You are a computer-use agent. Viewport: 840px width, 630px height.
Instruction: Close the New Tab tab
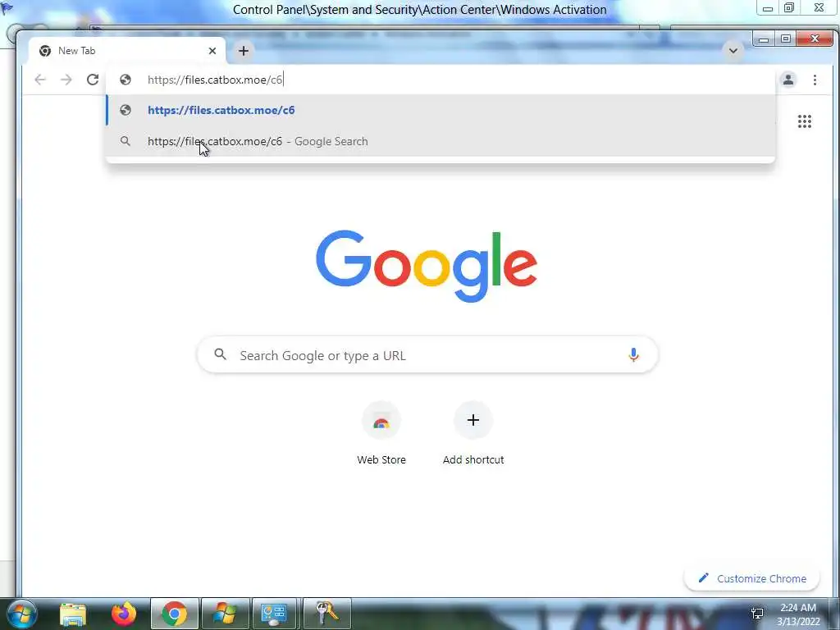coord(212,51)
